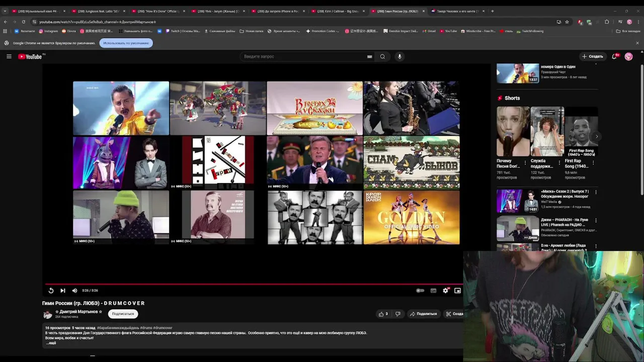Open player settings gear
The width and height of the screenshot is (644, 362).
pyautogui.click(x=445, y=290)
